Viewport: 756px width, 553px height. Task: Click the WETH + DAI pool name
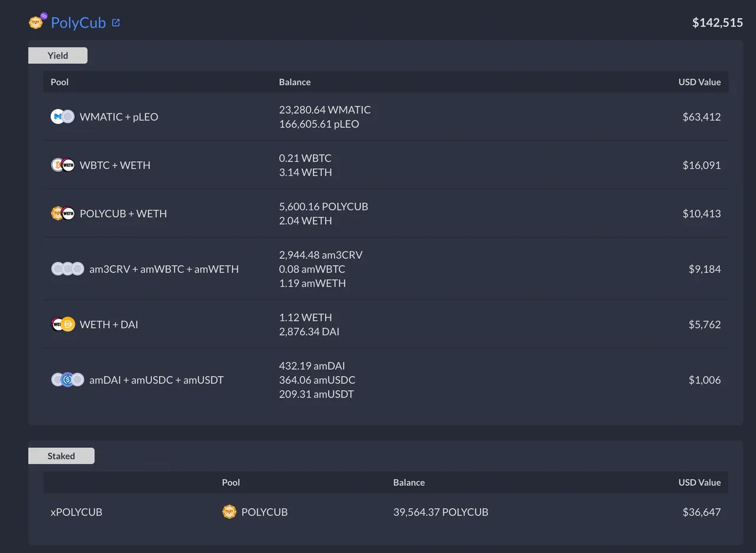click(109, 325)
